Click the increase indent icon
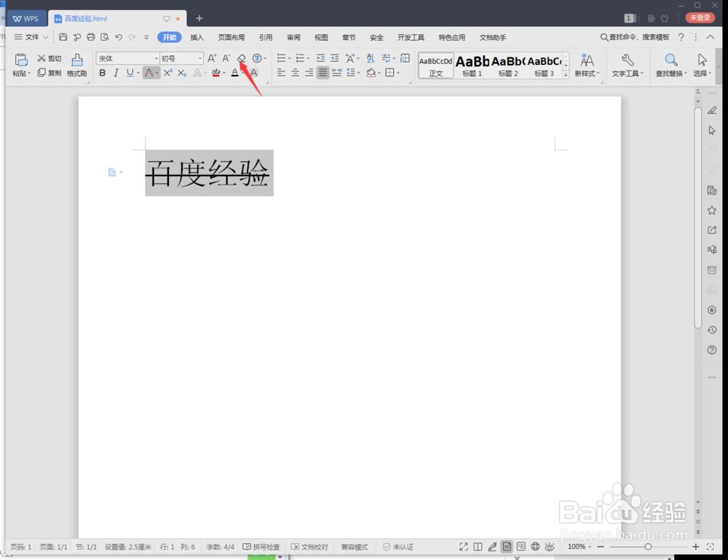 tap(335, 58)
